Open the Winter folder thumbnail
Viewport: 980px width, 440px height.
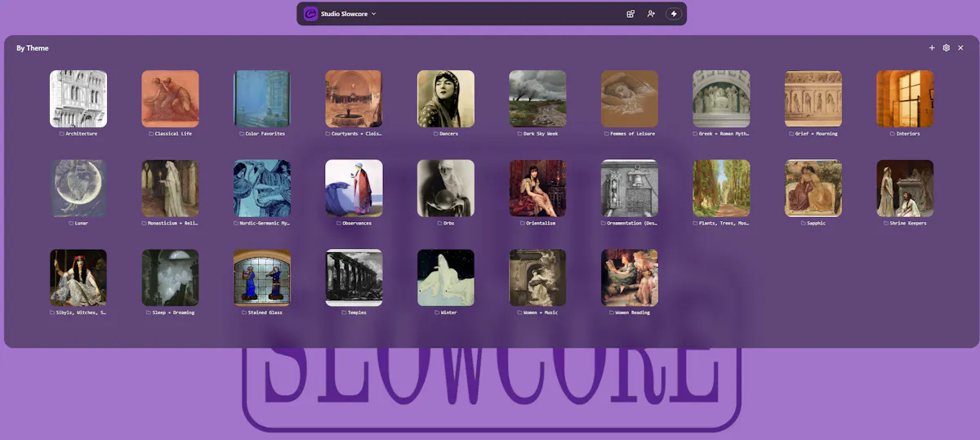click(446, 278)
